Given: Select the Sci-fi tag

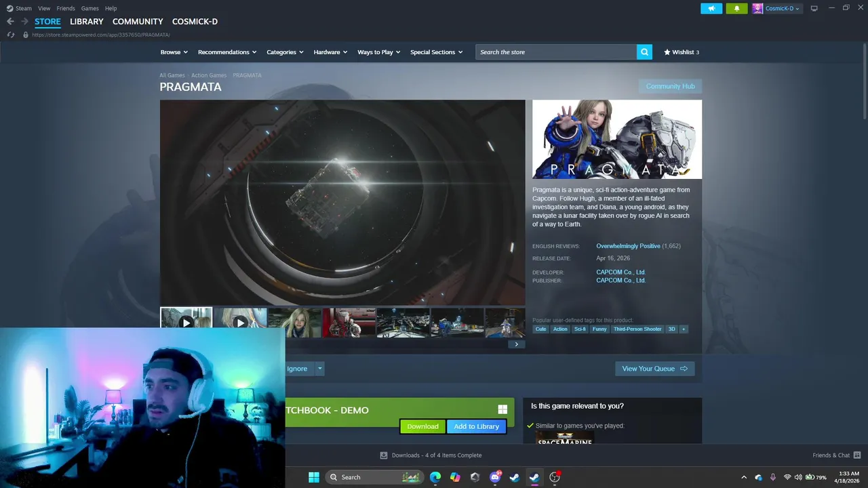Looking at the screenshot, I should point(580,329).
